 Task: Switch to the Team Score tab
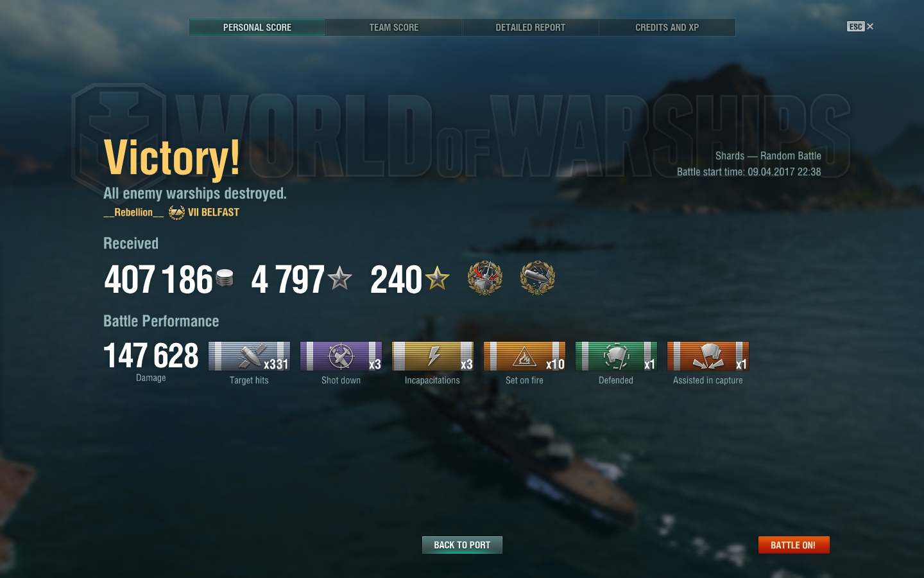tap(393, 28)
